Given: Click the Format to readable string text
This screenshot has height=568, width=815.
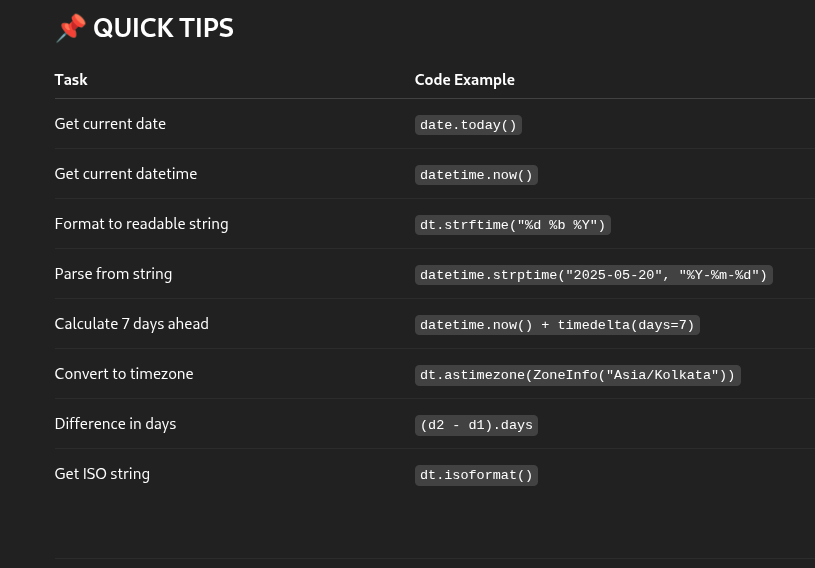Looking at the screenshot, I should tap(141, 224).
